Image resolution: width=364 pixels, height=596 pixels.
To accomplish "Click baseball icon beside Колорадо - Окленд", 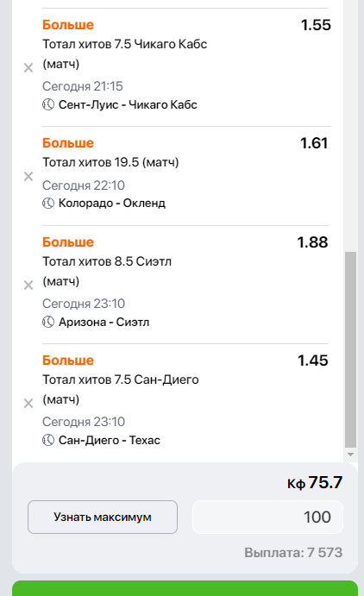I will click(x=48, y=204).
